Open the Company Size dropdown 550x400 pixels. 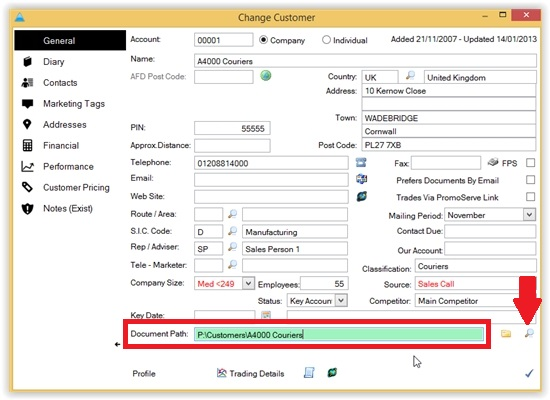[x=248, y=283]
